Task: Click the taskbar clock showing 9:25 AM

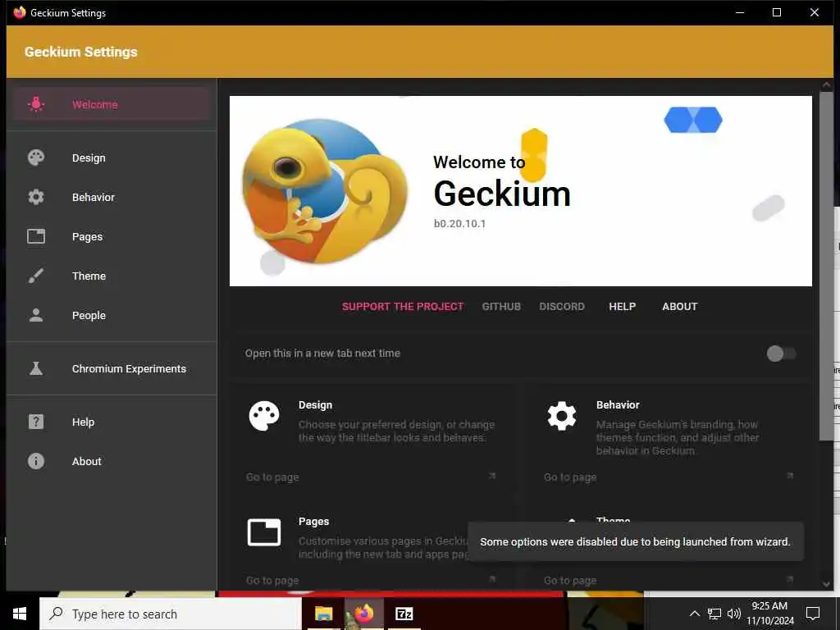Action: (769, 614)
